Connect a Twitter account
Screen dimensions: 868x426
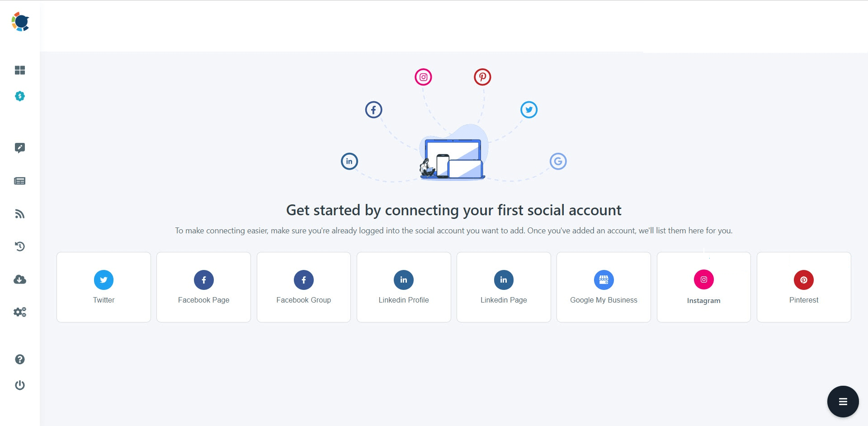click(x=104, y=287)
